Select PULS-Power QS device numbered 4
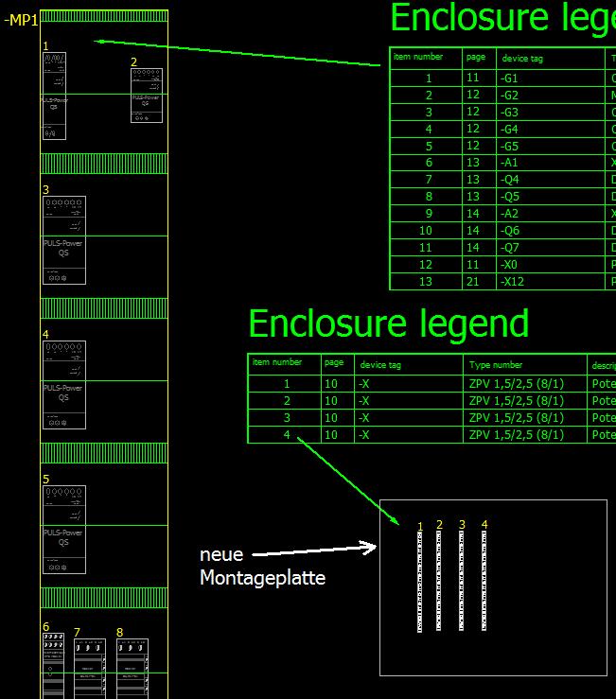 click(64, 385)
